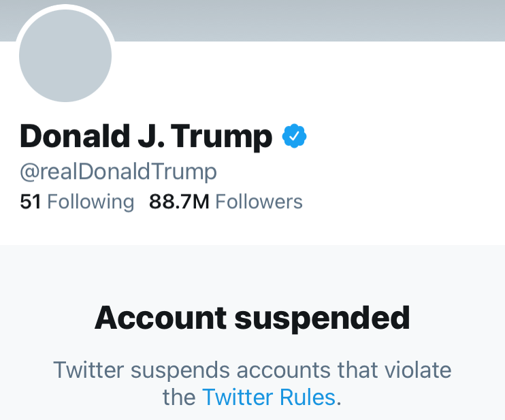Click the number 51 following count
Image resolution: width=505 pixels, height=420 pixels.
point(31,202)
